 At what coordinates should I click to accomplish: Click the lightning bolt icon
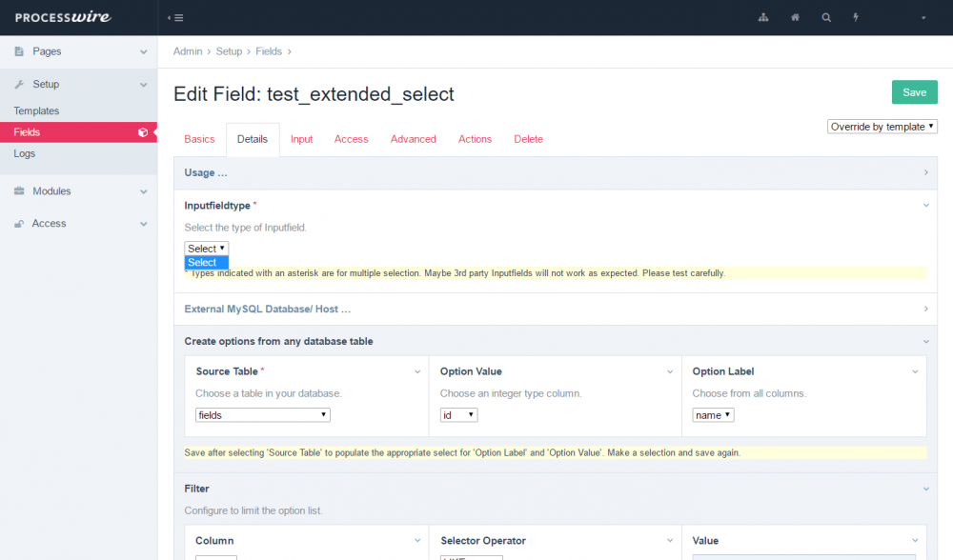(856, 18)
